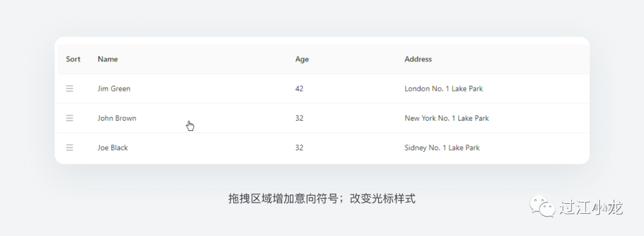Viewport: 644px width, 236px height.
Task: Click the Age column header
Action: coord(302,59)
